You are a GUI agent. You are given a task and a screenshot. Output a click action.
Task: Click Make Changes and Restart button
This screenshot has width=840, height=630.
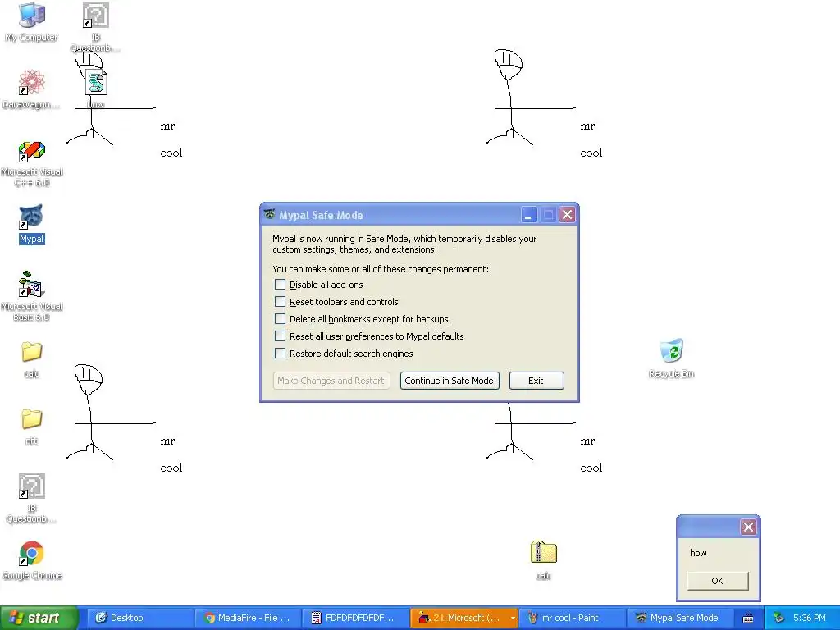[331, 381]
